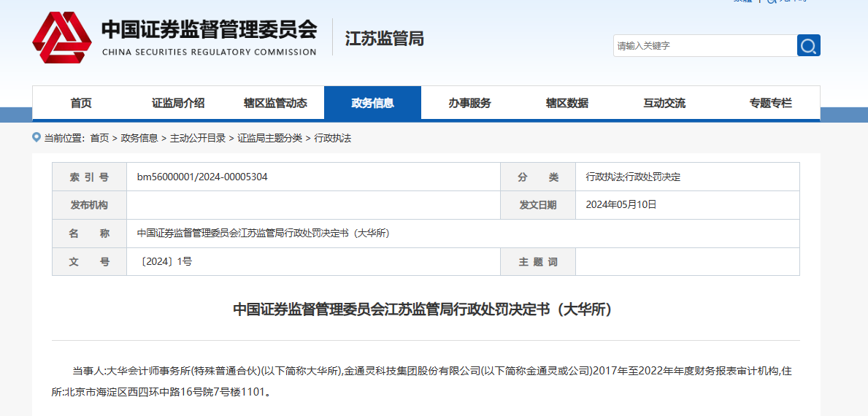
Task: Open the 办事服务 navigation tab
Action: tap(469, 103)
